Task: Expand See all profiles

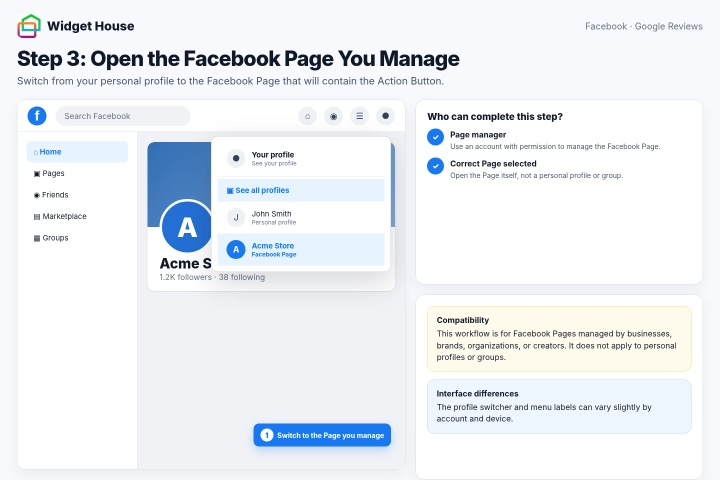Action: [301, 190]
